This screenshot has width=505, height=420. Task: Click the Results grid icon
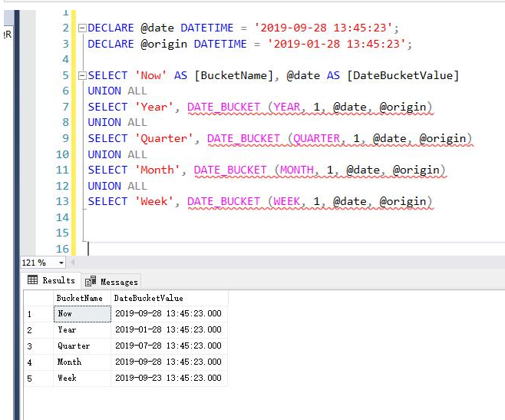click(32, 279)
